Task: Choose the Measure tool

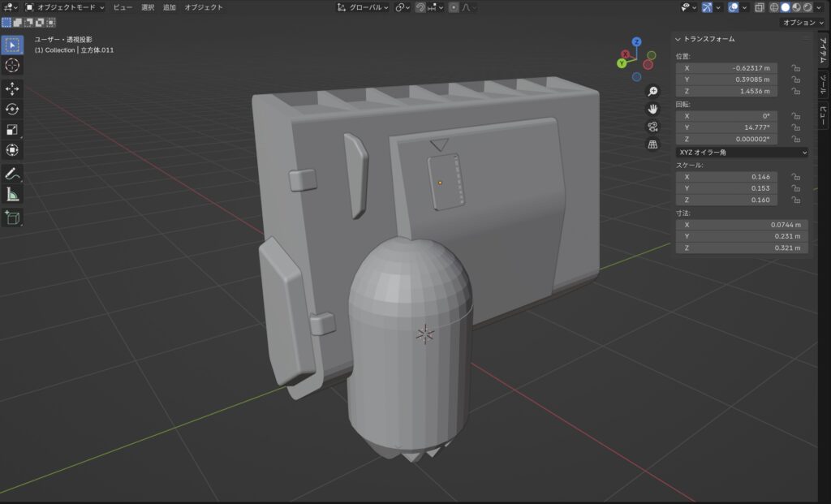Action: (12, 194)
